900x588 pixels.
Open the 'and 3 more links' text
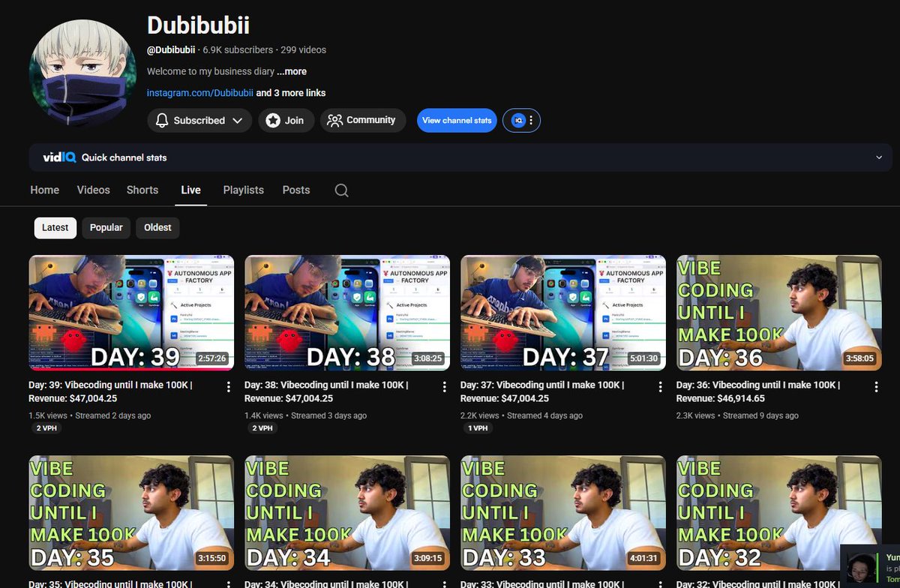tap(291, 93)
